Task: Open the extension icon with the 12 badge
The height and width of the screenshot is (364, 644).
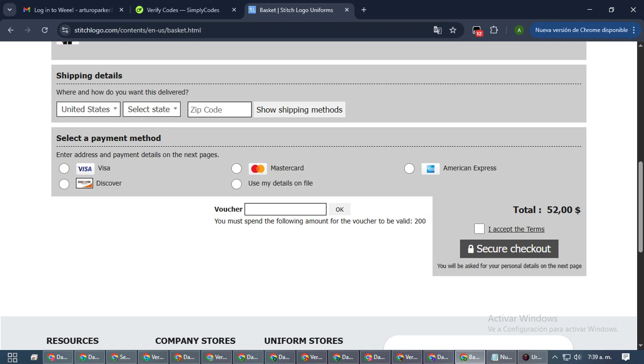Action: point(477,31)
